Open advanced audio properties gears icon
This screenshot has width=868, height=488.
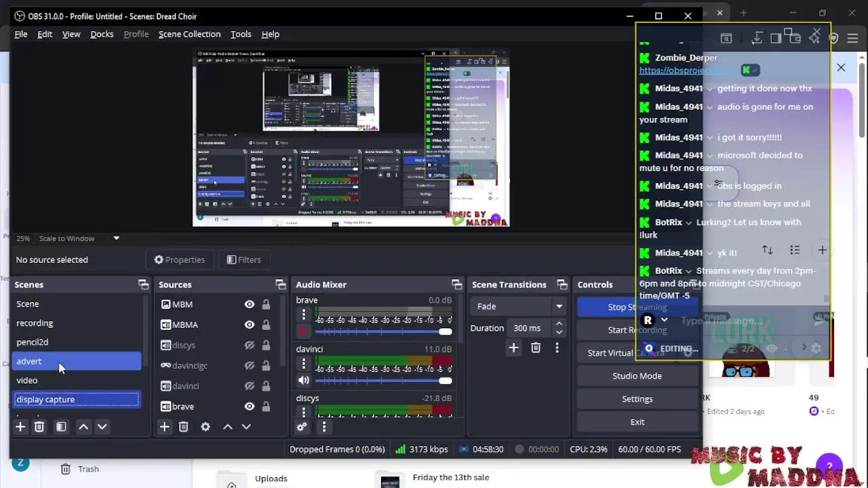(302, 426)
